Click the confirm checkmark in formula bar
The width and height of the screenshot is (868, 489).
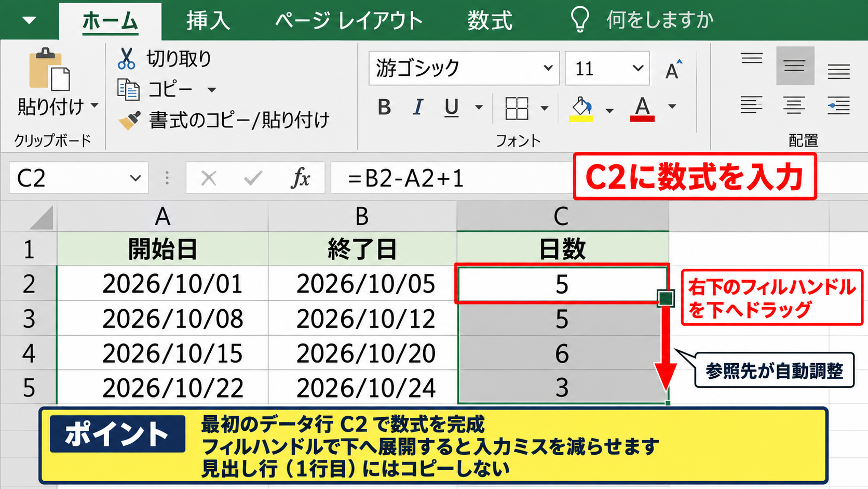point(253,178)
